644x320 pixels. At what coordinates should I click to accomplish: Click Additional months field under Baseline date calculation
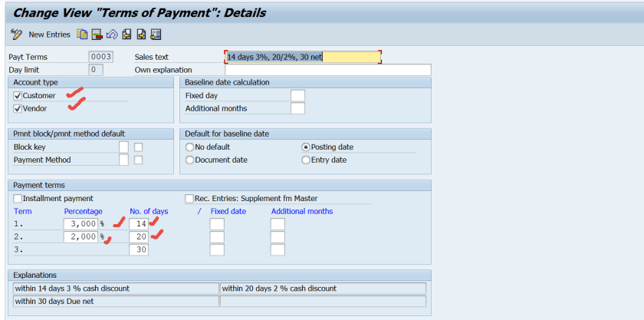[x=297, y=109]
